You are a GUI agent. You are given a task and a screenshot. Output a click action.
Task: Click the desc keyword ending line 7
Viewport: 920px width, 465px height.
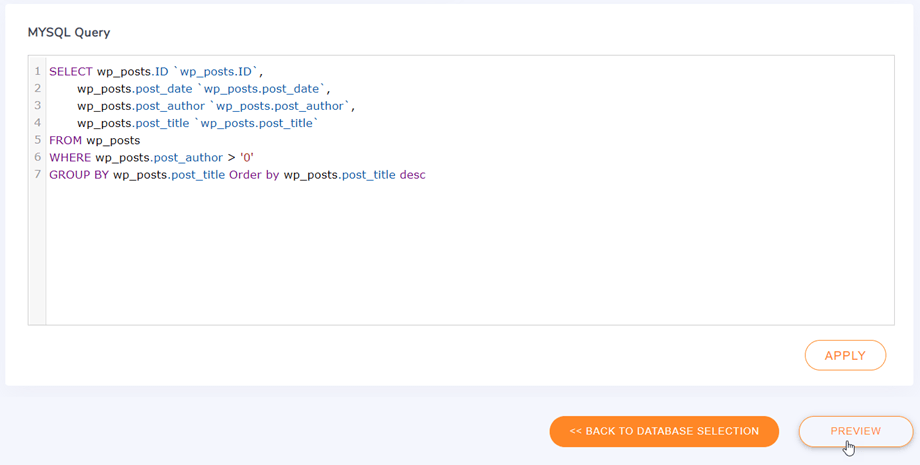point(412,175)
